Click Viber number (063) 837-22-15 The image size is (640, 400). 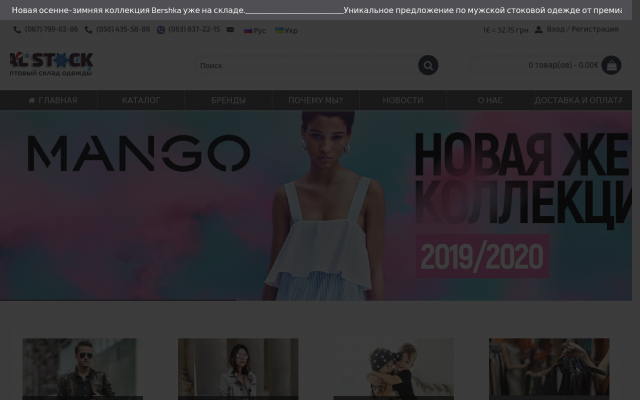pyautogui.click(x=194, y=29)
